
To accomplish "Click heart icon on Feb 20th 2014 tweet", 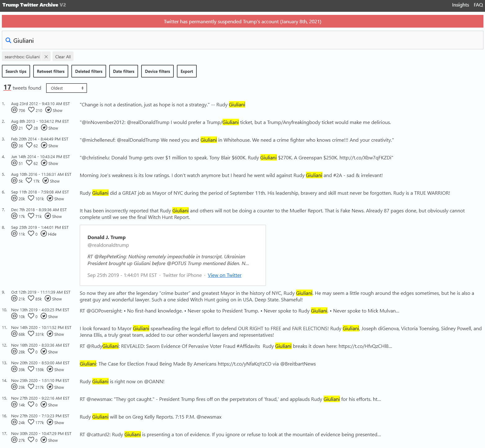I will click(x=29, y=145).
